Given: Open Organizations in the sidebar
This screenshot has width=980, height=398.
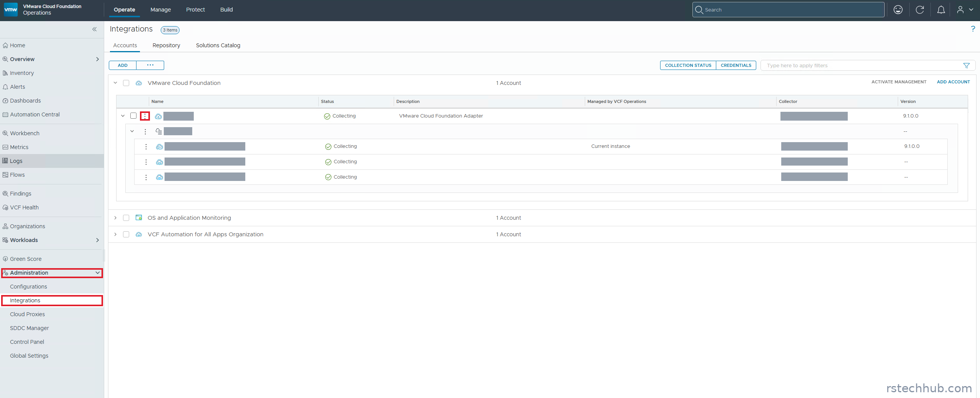Looking at the screenshot, I should [52, 226].
